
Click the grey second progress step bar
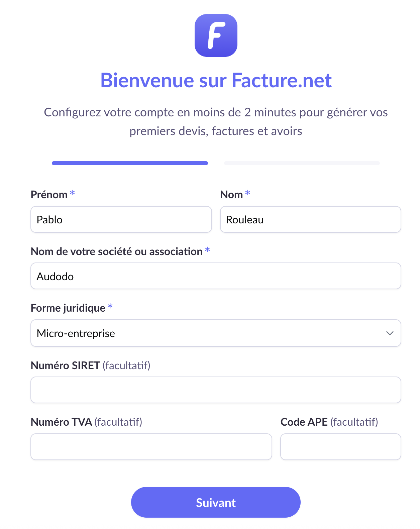(x=302, y=163)
